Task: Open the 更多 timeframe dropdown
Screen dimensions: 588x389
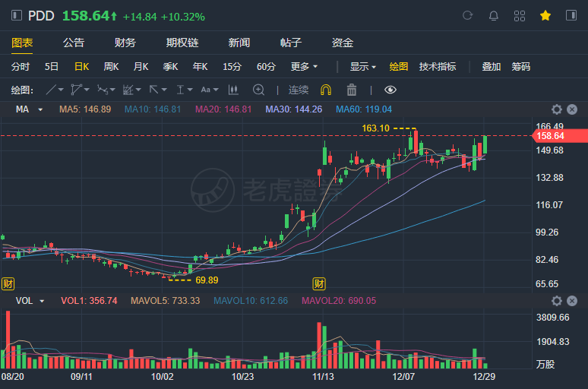Action: [304, 67]
